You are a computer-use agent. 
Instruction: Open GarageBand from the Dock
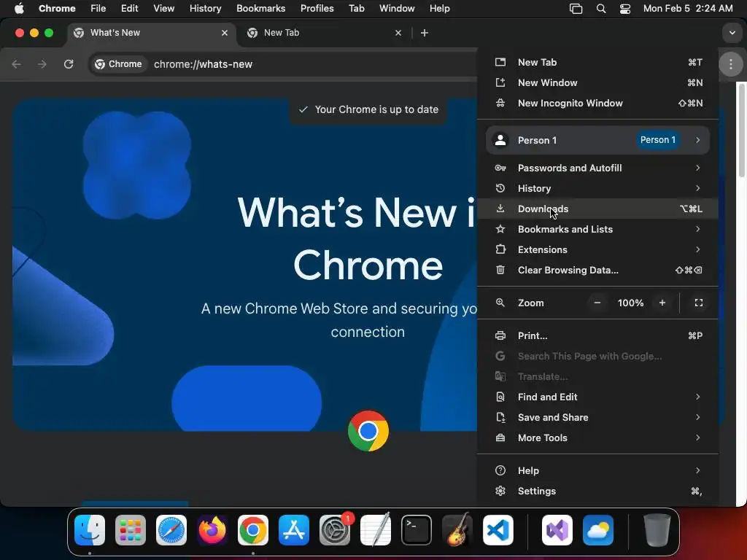coord(457,530)
